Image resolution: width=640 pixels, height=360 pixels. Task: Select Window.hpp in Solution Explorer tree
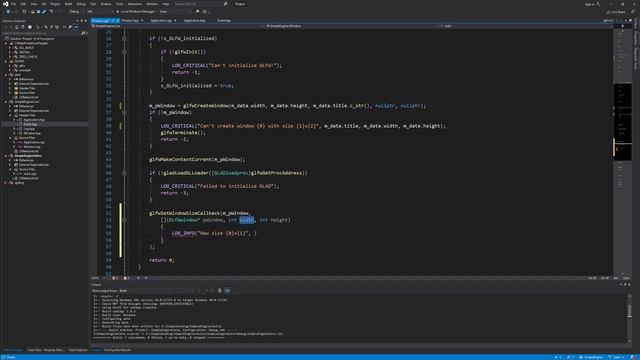pyautogui.click(x=31, y=133)
